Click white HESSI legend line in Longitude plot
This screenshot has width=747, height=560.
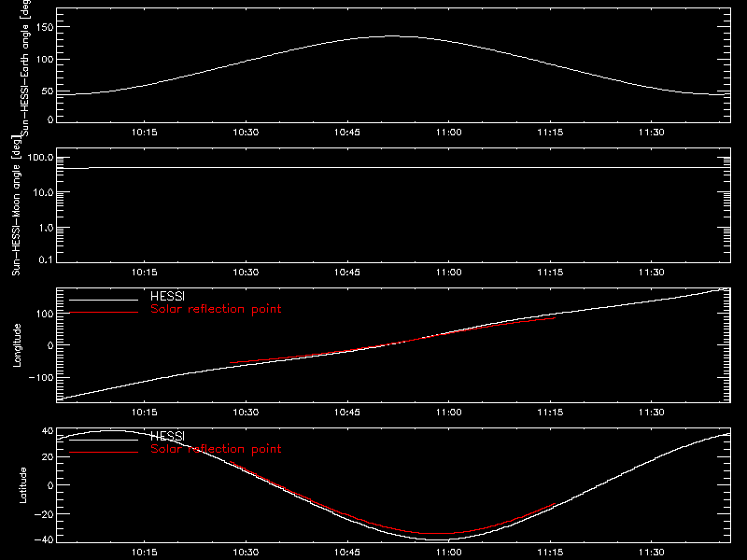tap(104, 300)
